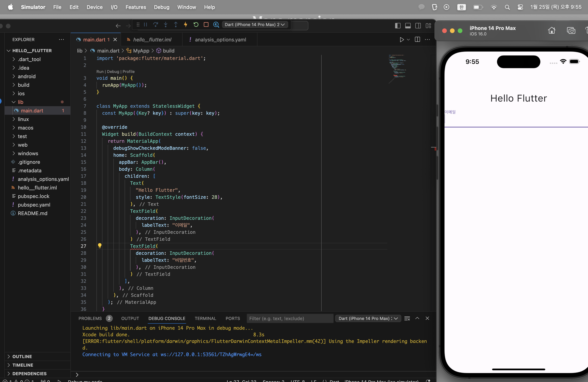The height and width of the screenshot is (382, 588).
Task: Click the debug Pause button
Action: [145, 25]
